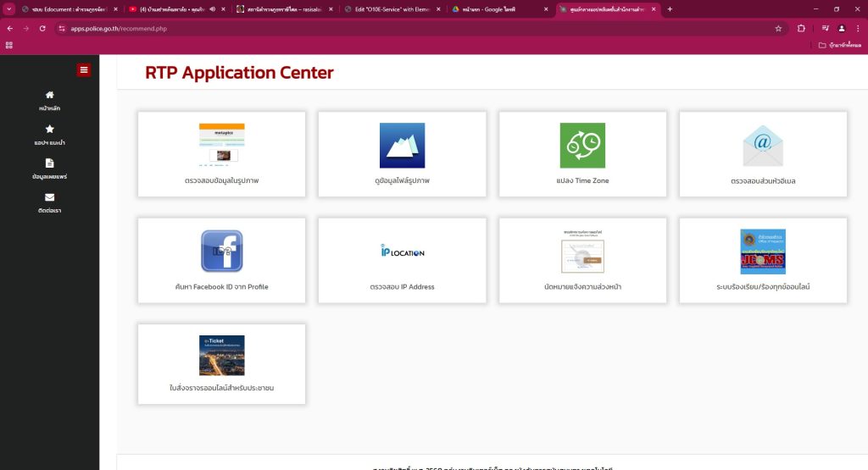Click the JCOMS online complaint system icon
The image size is (868, 470).
[763, 251]
